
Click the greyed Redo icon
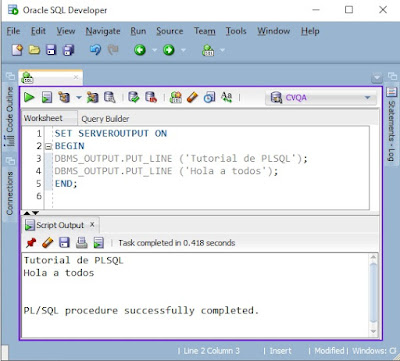tap(113, 50)
